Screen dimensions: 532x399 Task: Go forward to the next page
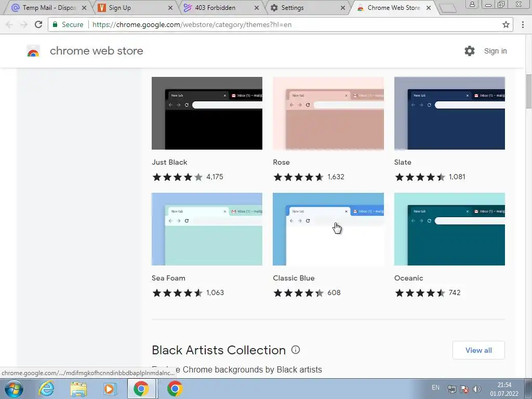(x=23, y=24)
